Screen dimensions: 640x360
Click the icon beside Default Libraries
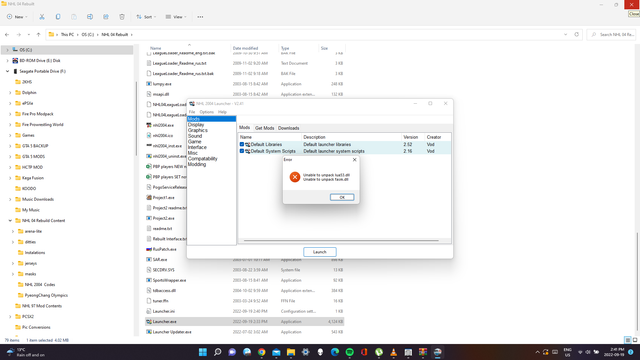(x=247, y=144)
